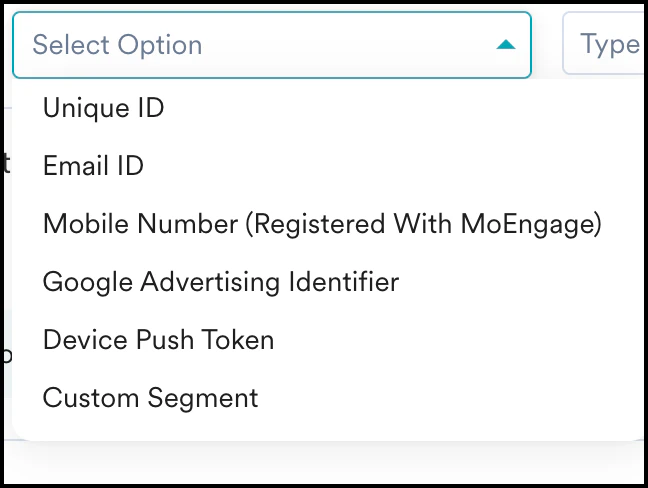The height and width of the screenshot is (488, 648).
Task: Choose the last option, Custom Segment
Action: point(150,398)
